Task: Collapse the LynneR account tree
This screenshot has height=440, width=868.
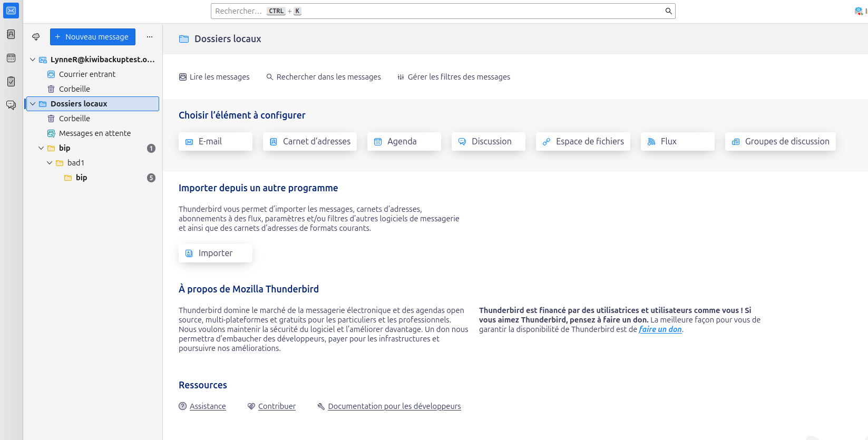Action: 33,60
